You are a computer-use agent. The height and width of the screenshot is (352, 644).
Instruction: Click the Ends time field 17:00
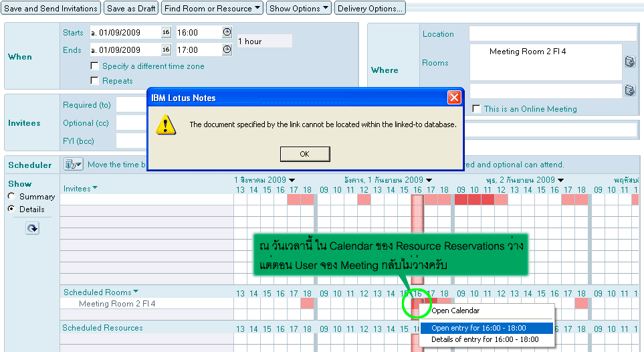[x=199, y=50]
